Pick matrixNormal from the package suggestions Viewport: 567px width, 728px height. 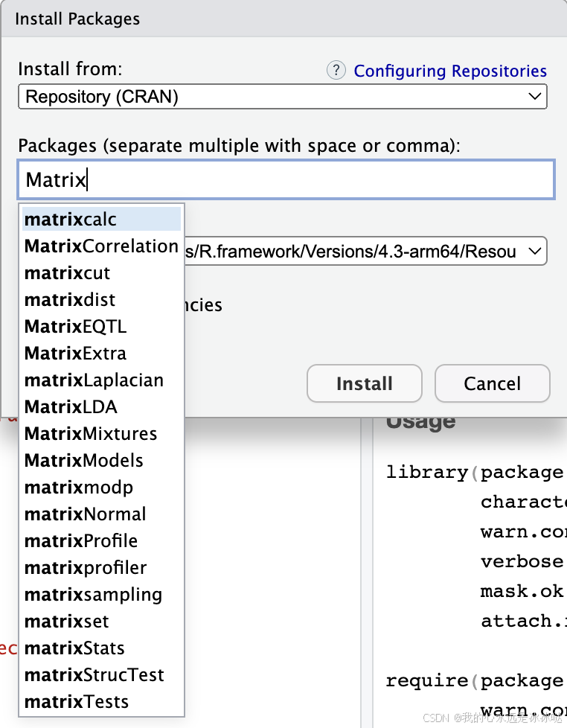[x=102, y=514]
